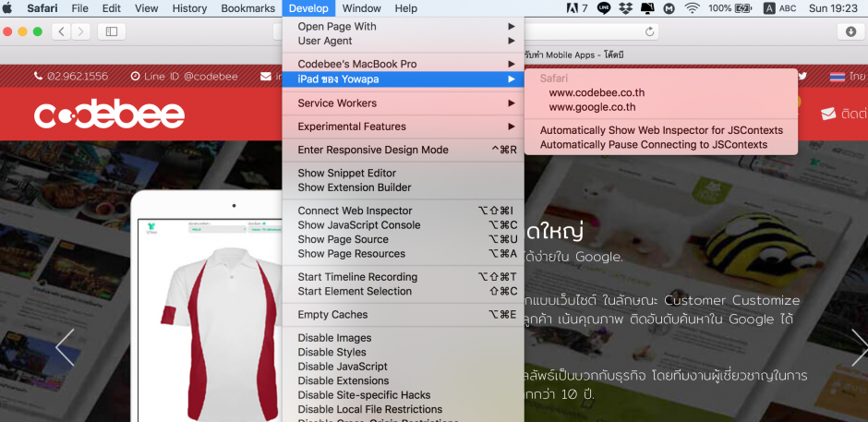Choose Show Extension Builder

403,187
